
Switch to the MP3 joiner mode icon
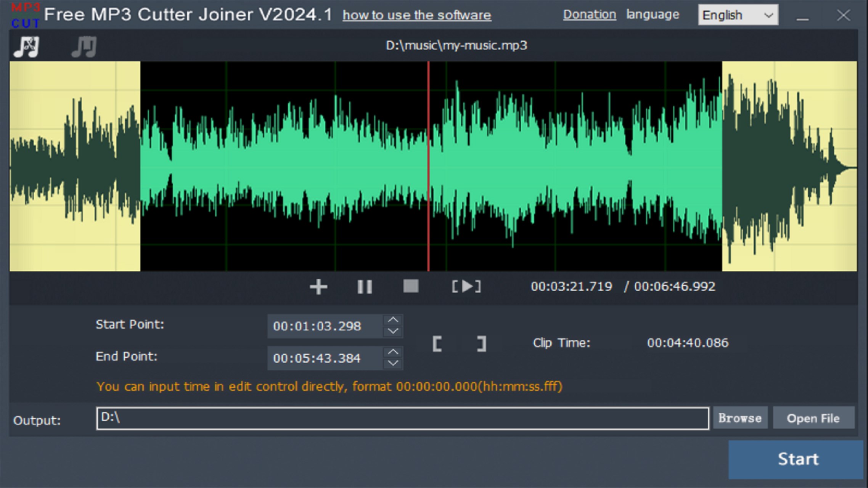tap(84, 46)
